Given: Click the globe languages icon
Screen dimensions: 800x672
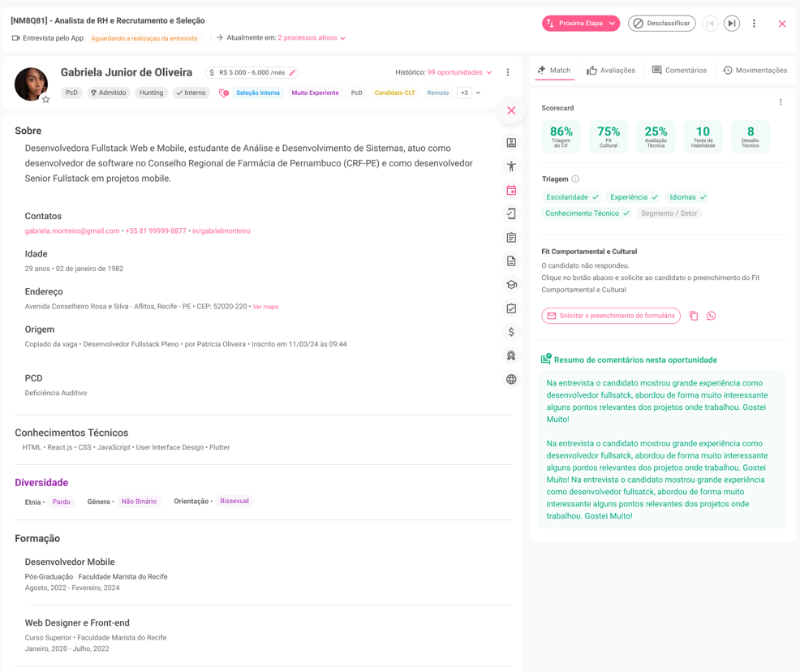Looking at the screenshot, I should click(x=511, y=379).
